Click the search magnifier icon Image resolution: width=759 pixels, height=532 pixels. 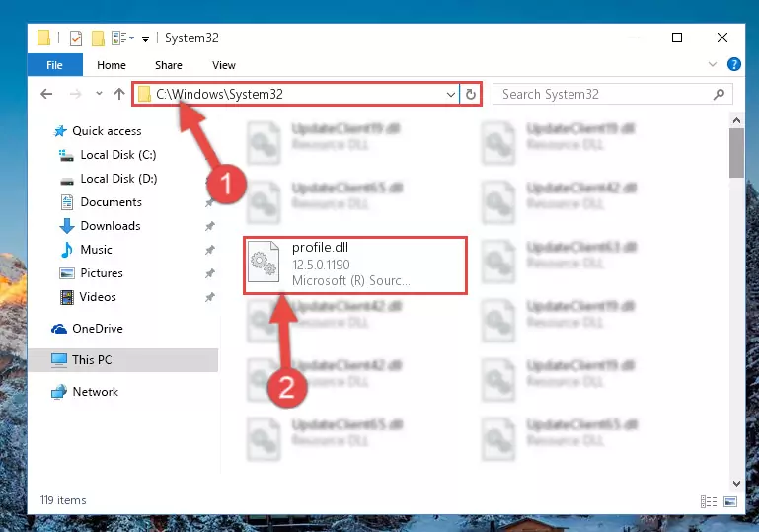click(x=719, y=94)
